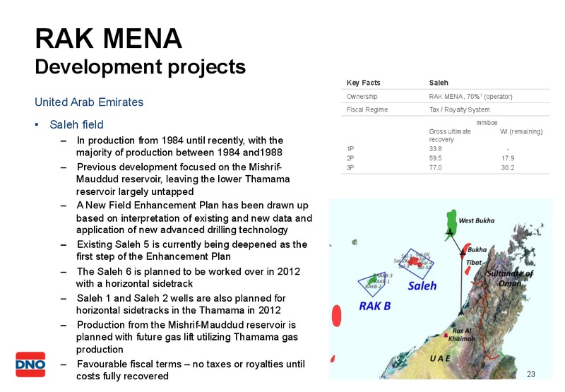Click the 'Tax / Royalty System' cell

click(x=460, y=109)
